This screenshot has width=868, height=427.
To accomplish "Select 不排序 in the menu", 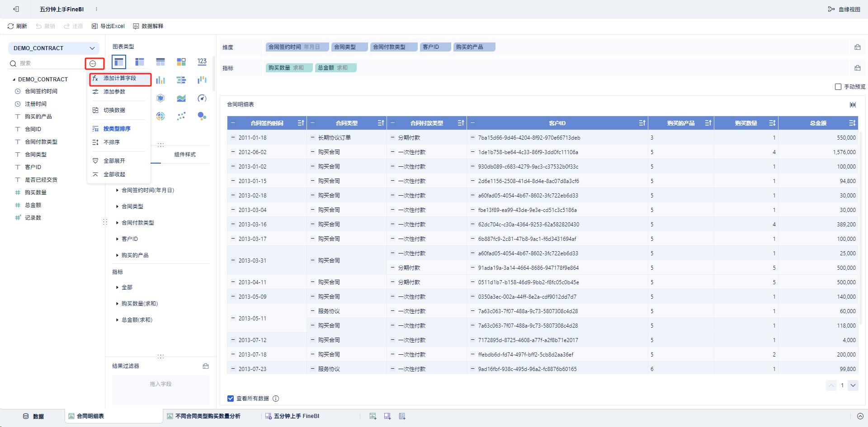I will (119, 142).
